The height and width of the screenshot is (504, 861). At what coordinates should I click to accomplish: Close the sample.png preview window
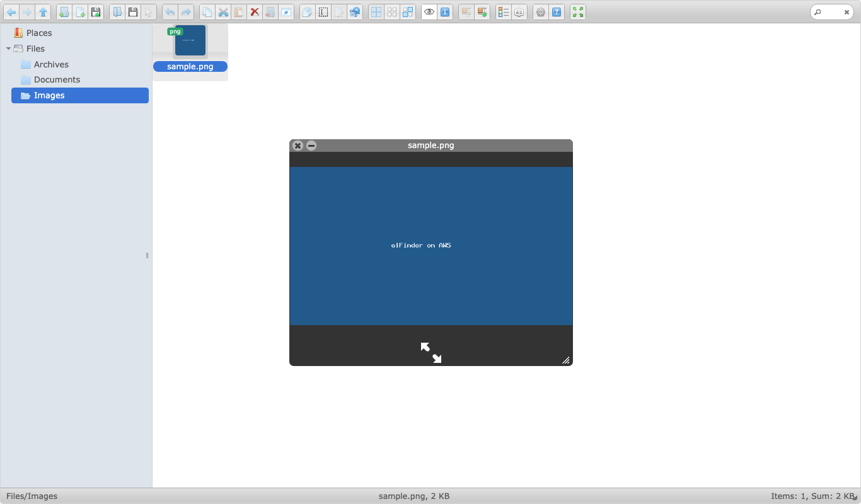pyautogui.click(x=298, y=146)
